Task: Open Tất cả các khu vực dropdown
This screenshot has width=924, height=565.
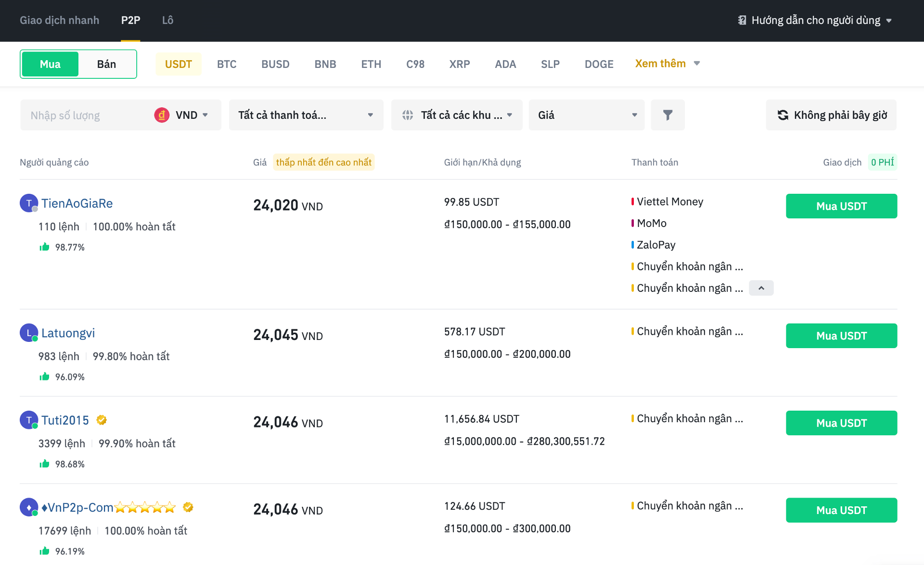Action: [457, 115]
